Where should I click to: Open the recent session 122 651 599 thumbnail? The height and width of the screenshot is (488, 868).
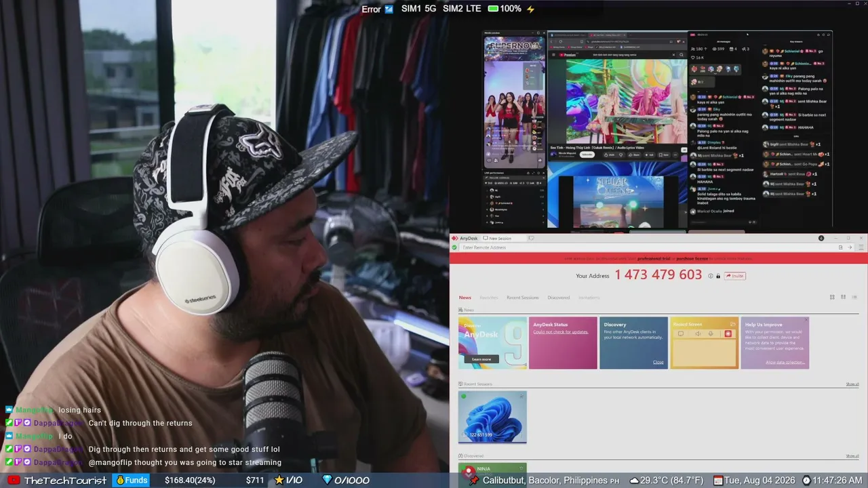click(x=492, y=417)
